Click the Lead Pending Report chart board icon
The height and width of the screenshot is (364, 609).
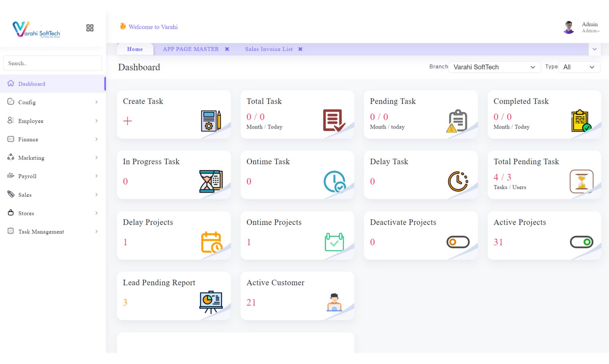tap(211, 302)
